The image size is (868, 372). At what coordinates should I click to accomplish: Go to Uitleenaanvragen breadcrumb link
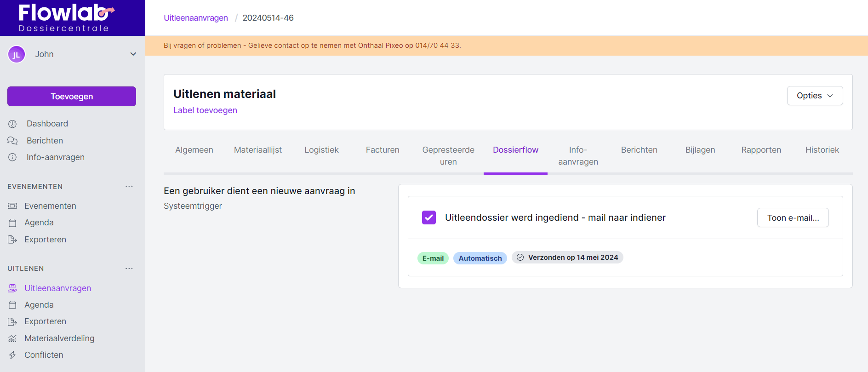click(x=196, y=18)
